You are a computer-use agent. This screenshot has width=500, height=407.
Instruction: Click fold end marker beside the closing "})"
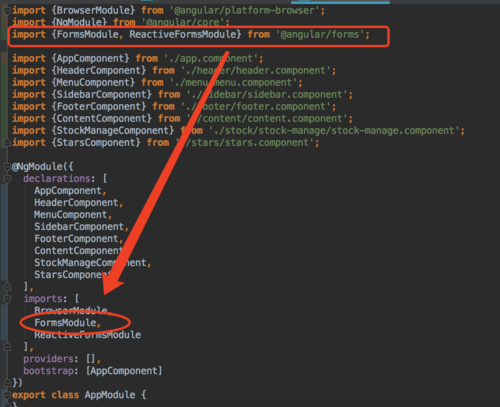click(7, 382)
